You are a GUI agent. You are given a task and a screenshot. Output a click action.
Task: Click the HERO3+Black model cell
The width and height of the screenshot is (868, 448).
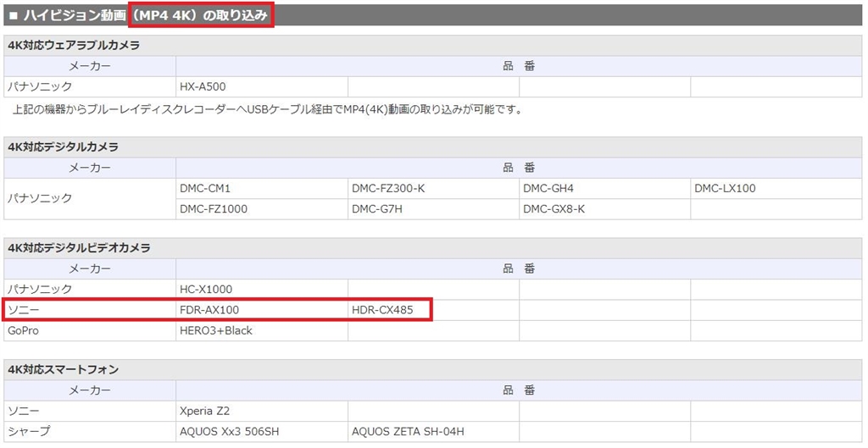262,331
